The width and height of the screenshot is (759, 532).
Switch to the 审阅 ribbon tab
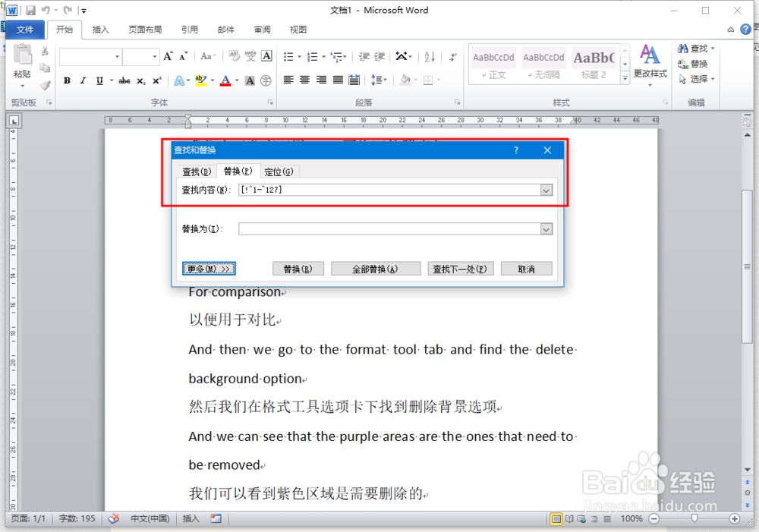click(262, 30)
